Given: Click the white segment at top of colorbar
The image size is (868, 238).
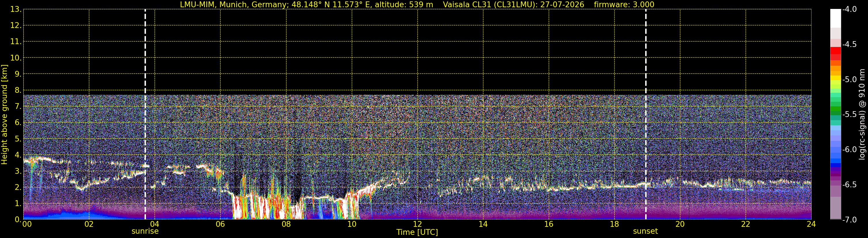Looking at the screenshot, I should click(x=835, y=18).
